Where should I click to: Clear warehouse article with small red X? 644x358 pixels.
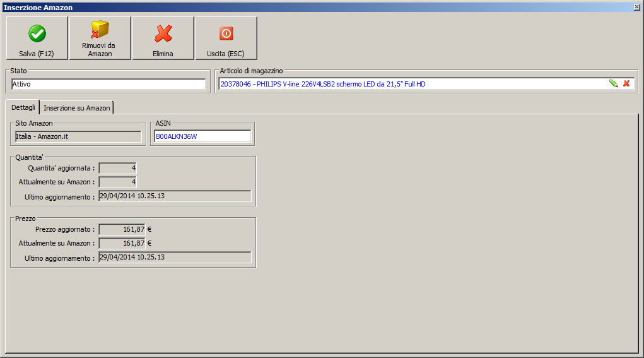(626, 84)
